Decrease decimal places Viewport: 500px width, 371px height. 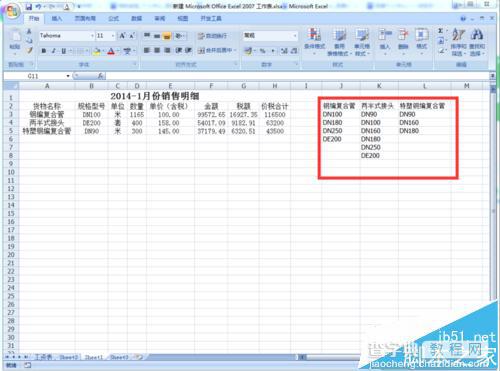[294, 51]
